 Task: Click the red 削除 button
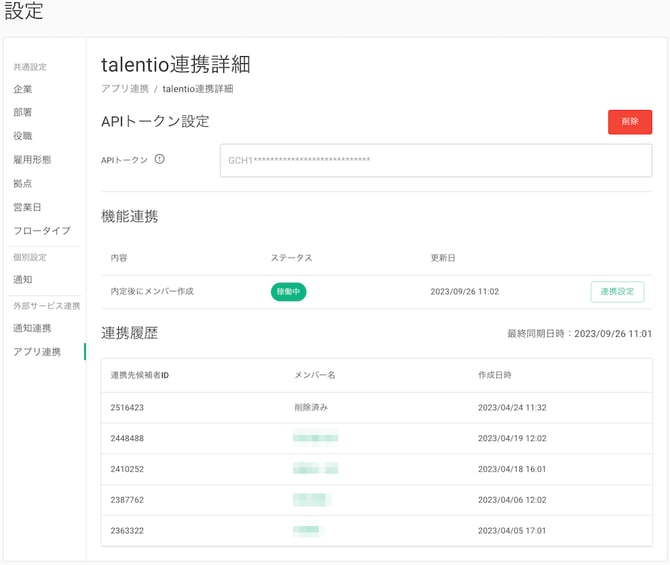tap(630, 122)
